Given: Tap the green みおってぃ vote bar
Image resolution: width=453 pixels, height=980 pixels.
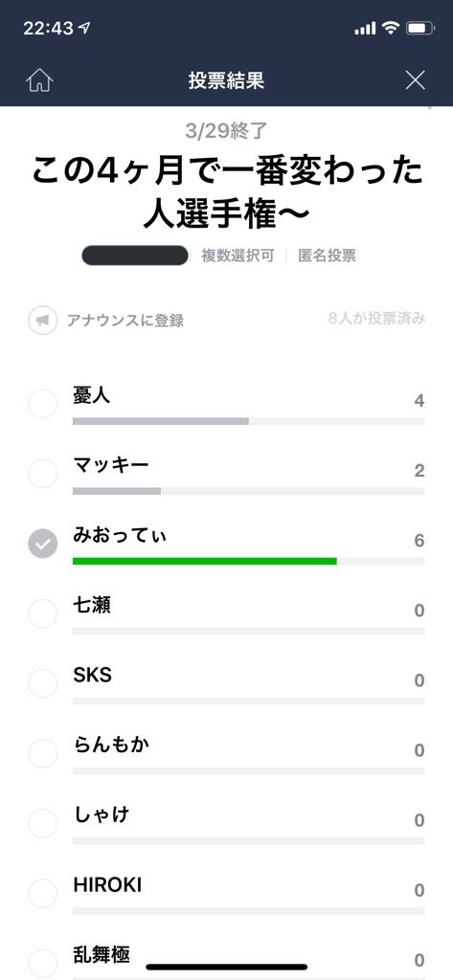Looking at the screenshot, I should [205, 561].
